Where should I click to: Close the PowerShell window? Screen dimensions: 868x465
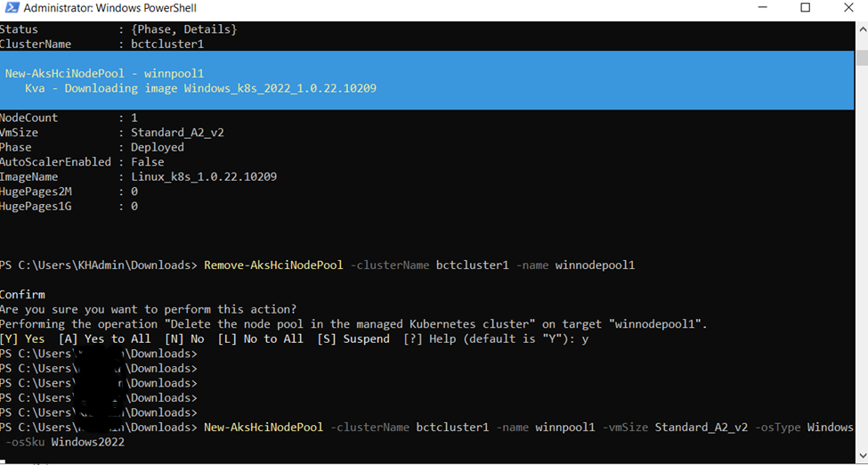(x=848, y=8)
